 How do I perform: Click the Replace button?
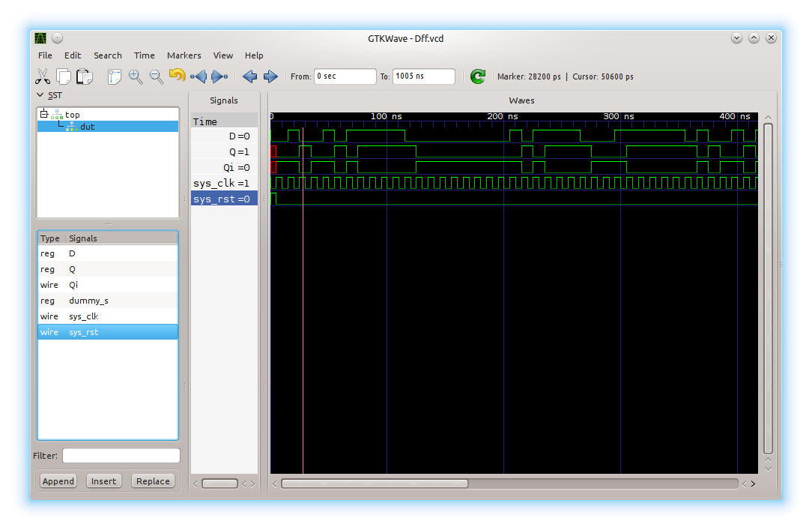(x=153, y=481)
